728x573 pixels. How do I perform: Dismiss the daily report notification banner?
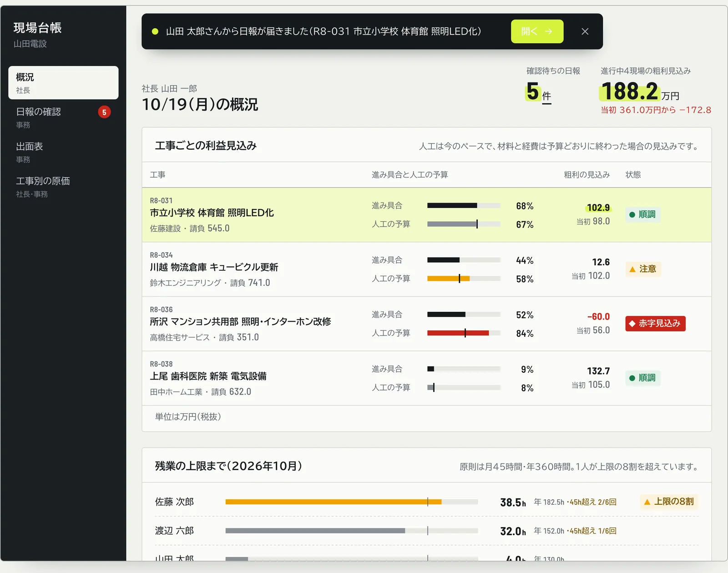pos(585,31)
